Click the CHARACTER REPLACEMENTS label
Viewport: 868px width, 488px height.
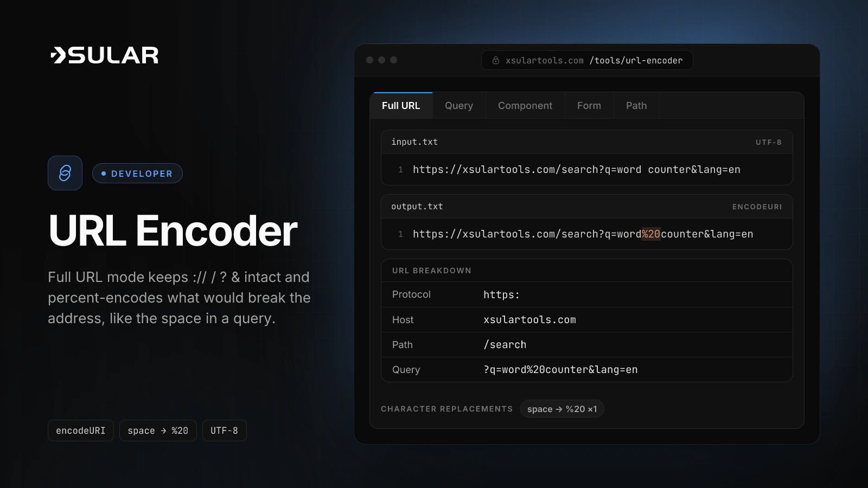click(x=447, y=409)
